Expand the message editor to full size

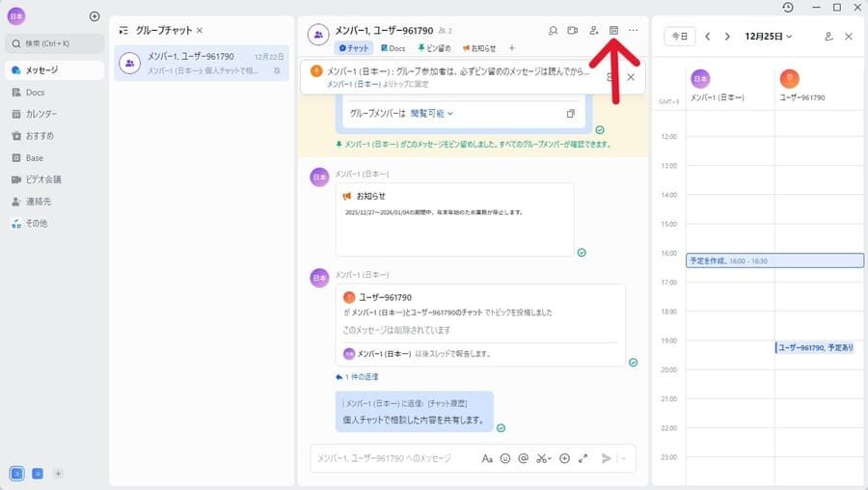pyautogui.click(x=583, y=458)
